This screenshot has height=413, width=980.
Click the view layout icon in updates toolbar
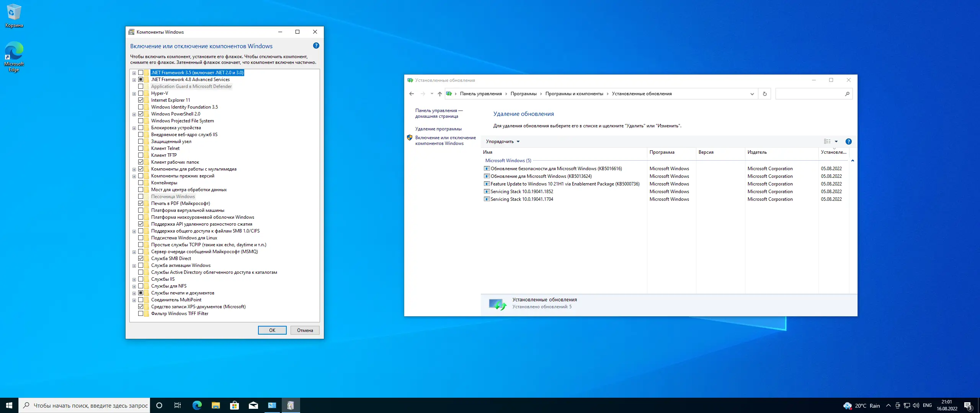tap(827, 141)
